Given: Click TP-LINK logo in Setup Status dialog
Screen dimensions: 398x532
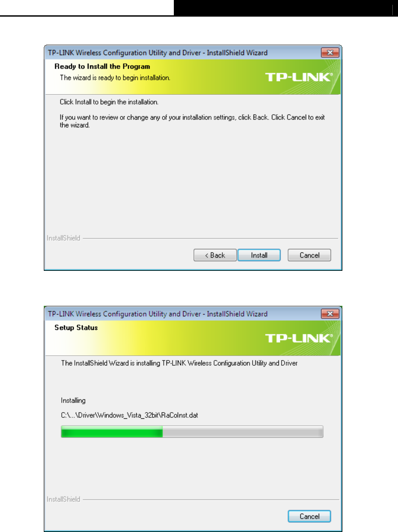Looking at the screenshot, I should [x=299, y=339].
